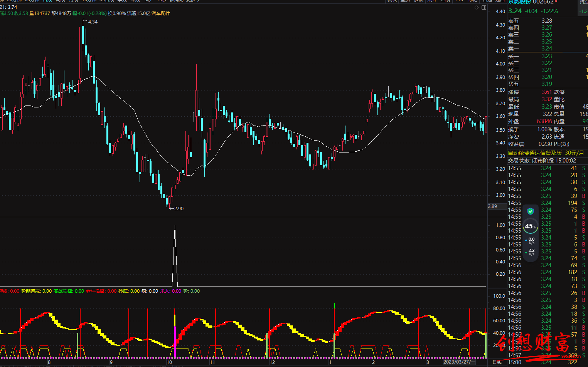Select the 买四 3.20 order book row
The image size is (588, 367).
[548, 77]
